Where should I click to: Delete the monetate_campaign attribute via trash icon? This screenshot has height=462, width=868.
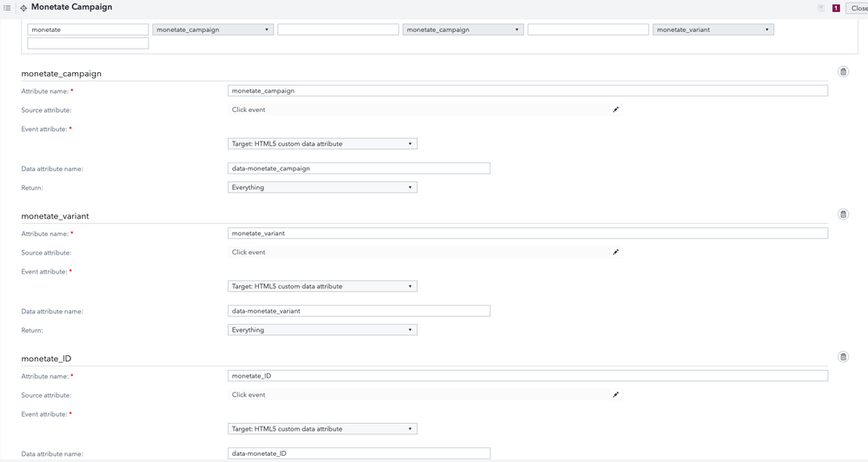click(843, 72)
